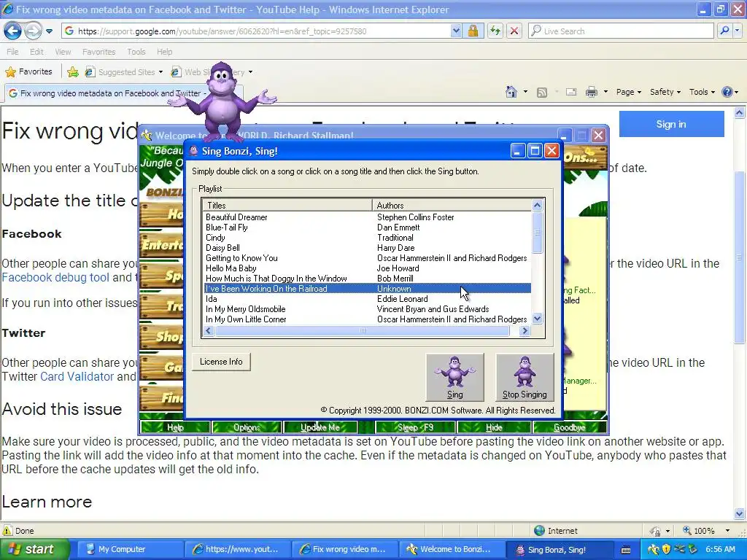Image resolution: width=747 pixels, height=560 pixels.
Task: Open the search provider dropdown arrow
Action: pyautogui.click(x=737, y=31)
